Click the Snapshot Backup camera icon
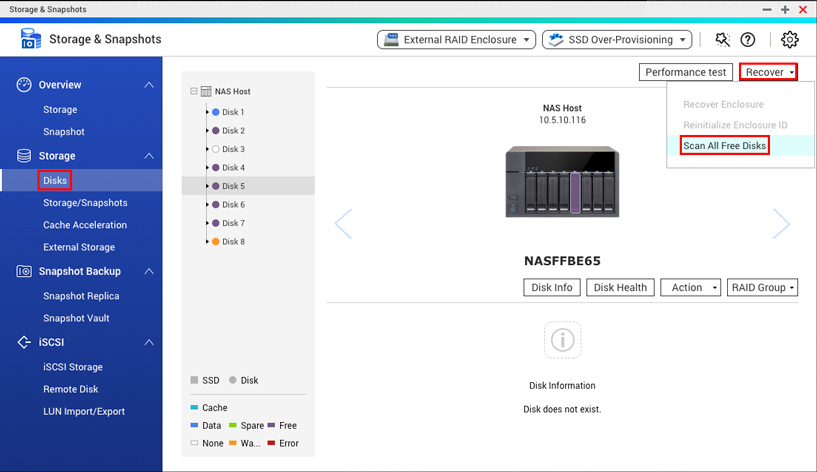This screenshot has width=817, height=472. pos(24,271)
